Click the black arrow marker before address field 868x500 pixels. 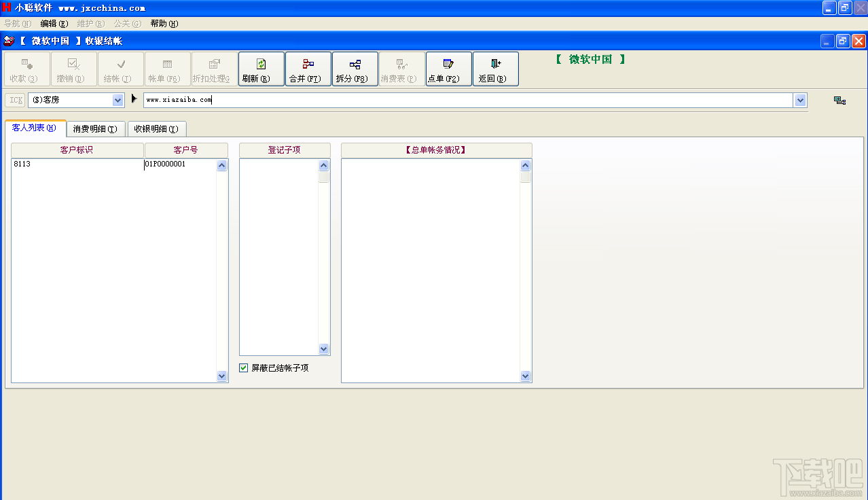pyautogui.click(x=134, y=99)
